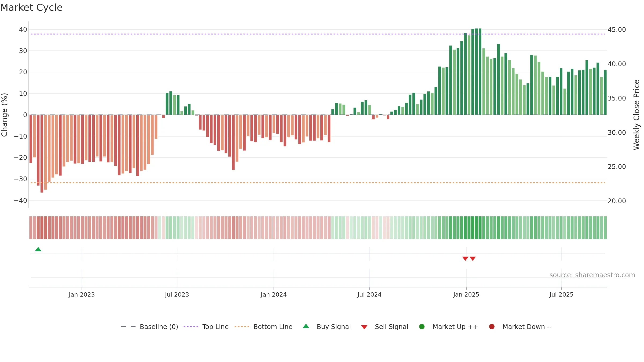Click the −30 percent change axis label
This screenshot has height=362, width=644.
tap(21, 179)
